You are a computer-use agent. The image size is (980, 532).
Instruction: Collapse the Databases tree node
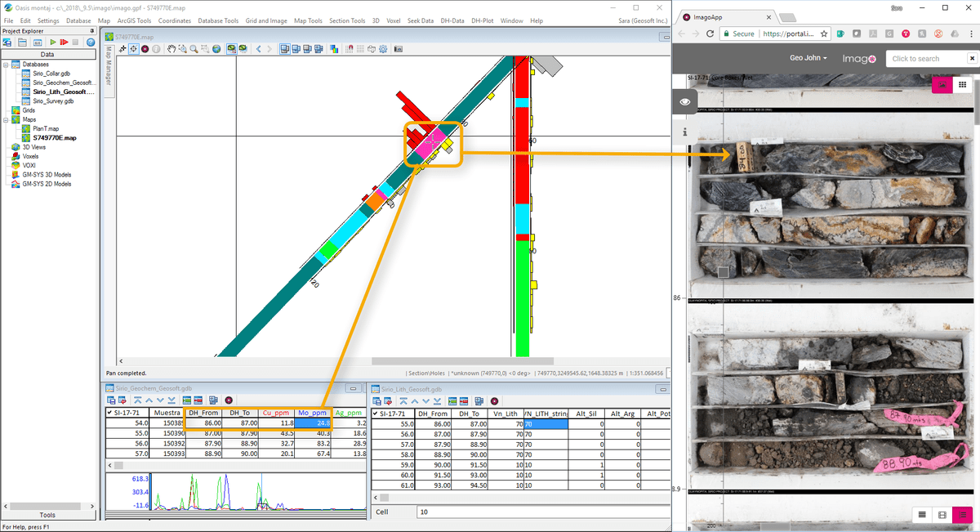[x=6, y=65]
